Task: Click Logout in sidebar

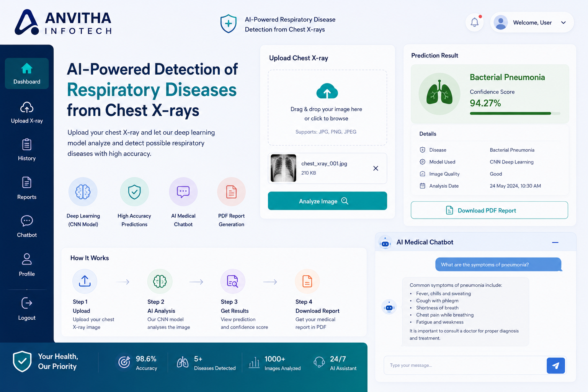Action: coord(27,309)
